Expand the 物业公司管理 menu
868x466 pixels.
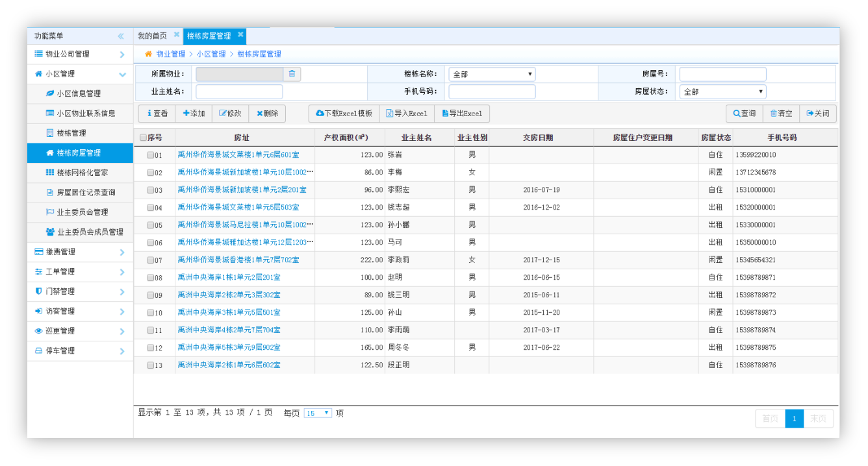pyautogui.click(x=80, y=55)
